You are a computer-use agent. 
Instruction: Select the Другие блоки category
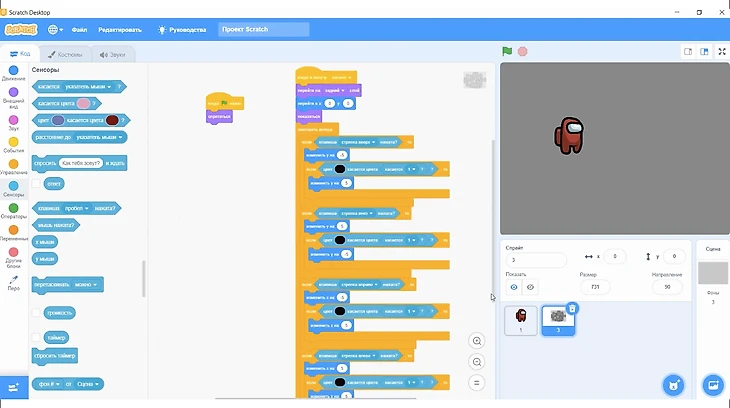[x=14, y=258]
